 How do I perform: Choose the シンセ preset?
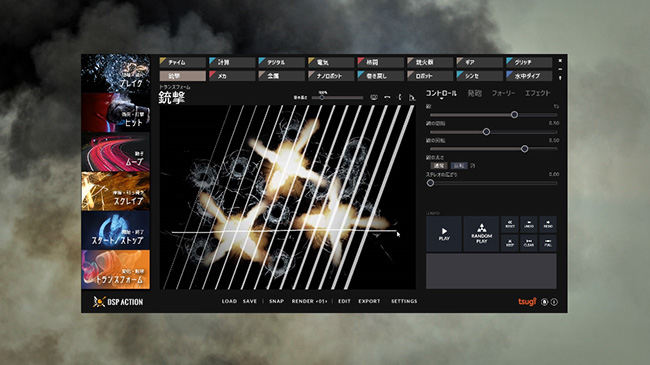click(x=479, y=76)
